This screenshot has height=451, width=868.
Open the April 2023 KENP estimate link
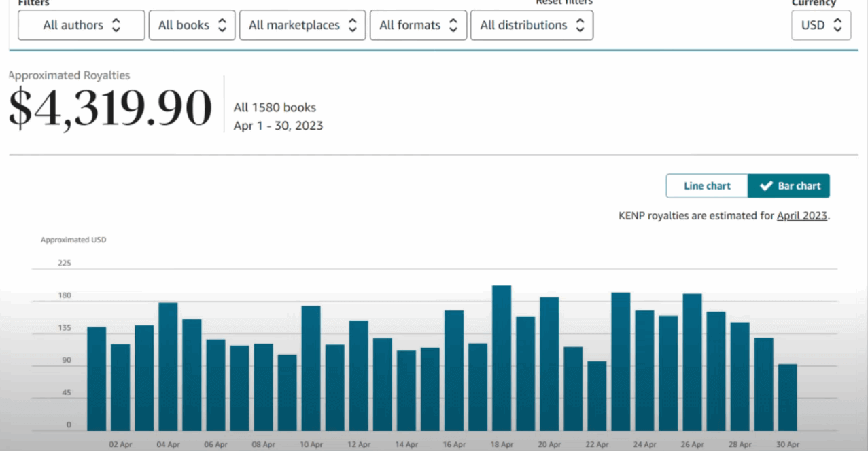(801, 216)
